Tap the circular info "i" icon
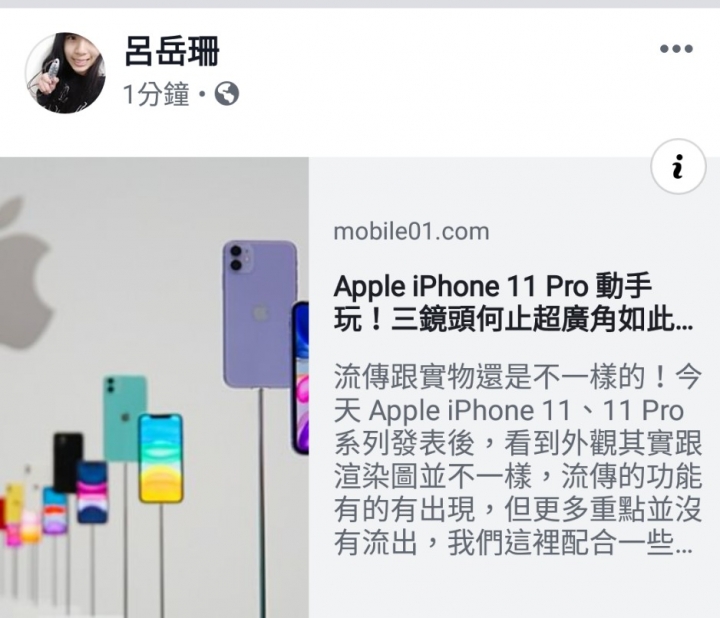This screenshot has width=720, height=618. 678,166
